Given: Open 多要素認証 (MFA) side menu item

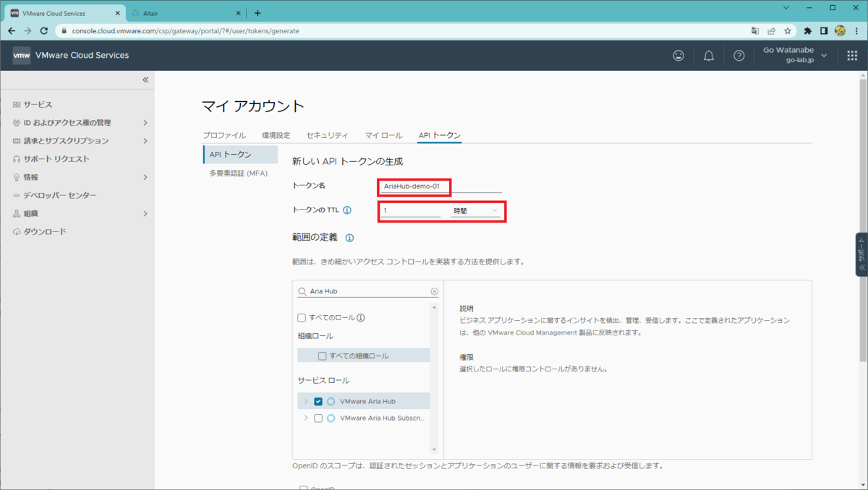Looking at the screenshot, I should 239,173.
